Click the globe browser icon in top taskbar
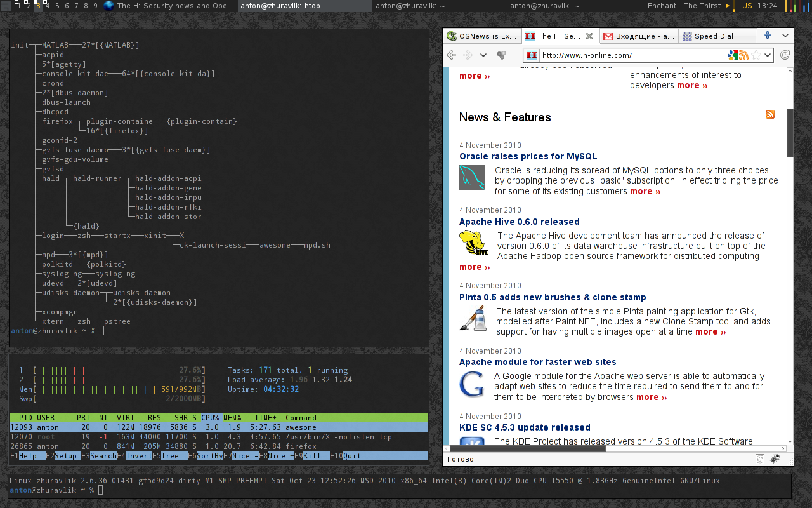 [108, 6]
